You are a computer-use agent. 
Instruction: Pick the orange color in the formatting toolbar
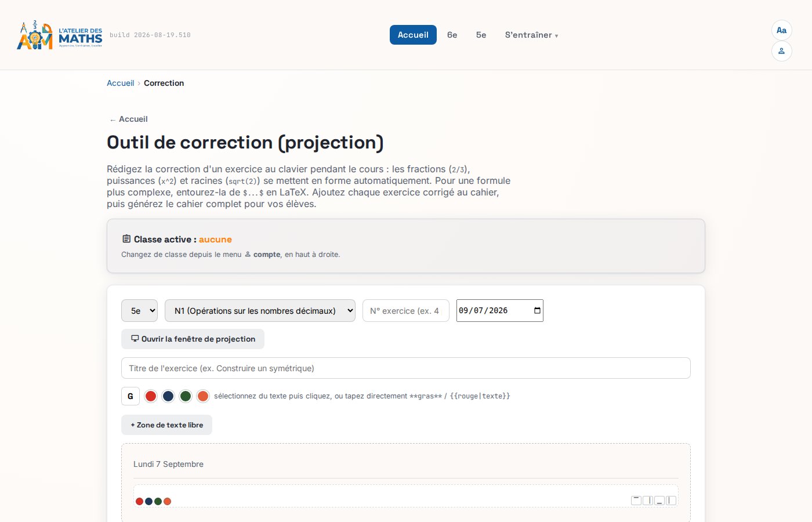203,396
